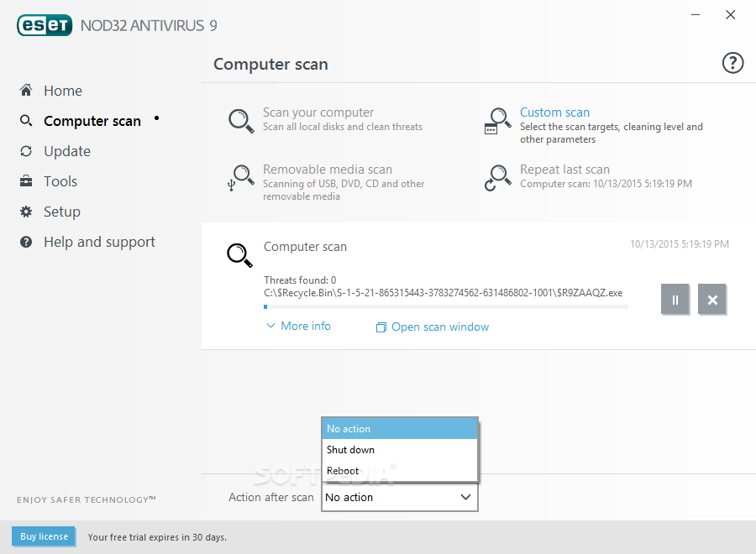Click the scanned file path text
The image size is (756, 554).
pyautogui.click(x=443, y=293)
